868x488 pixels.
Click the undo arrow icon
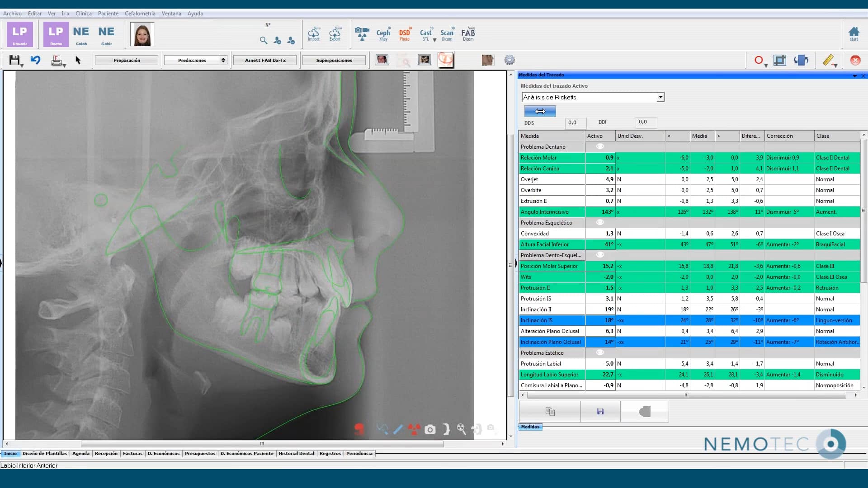click(35, 60)
